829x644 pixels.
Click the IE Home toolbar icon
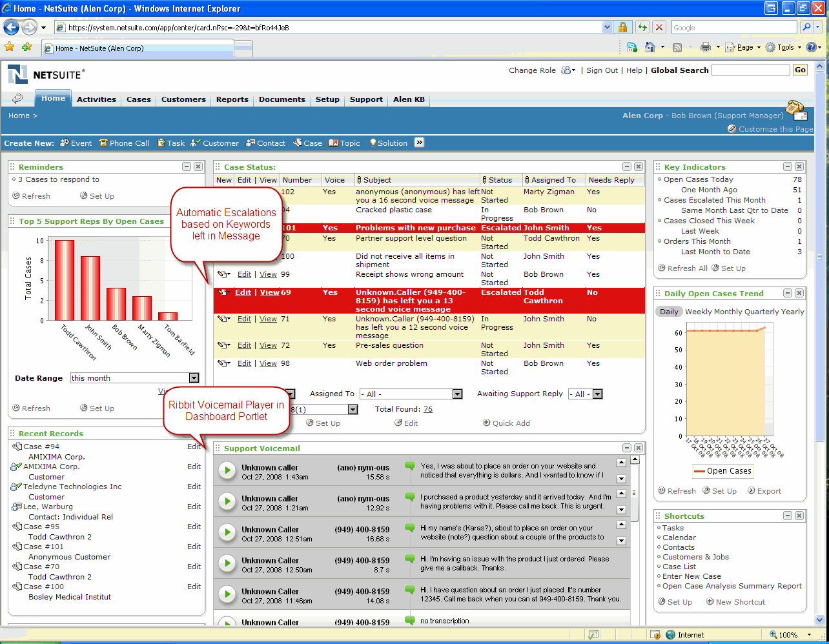(650, 47)
